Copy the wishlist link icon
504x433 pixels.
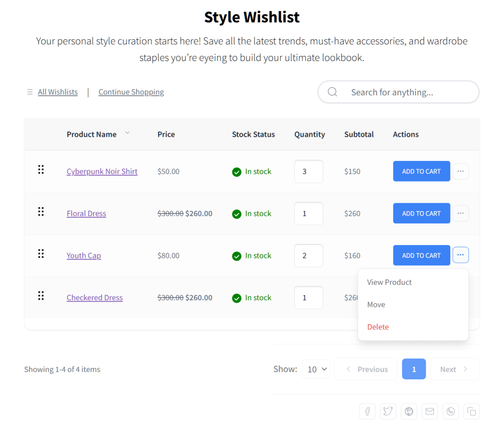(x=471, y=411)
